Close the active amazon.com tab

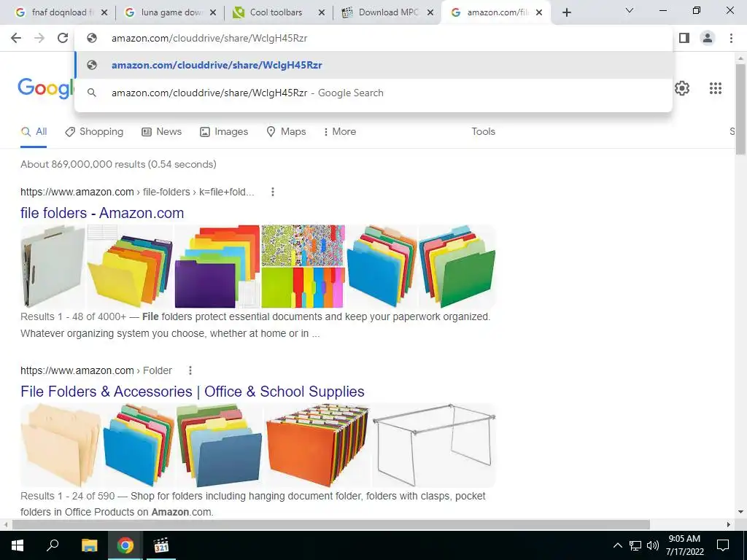click(539, 13)
